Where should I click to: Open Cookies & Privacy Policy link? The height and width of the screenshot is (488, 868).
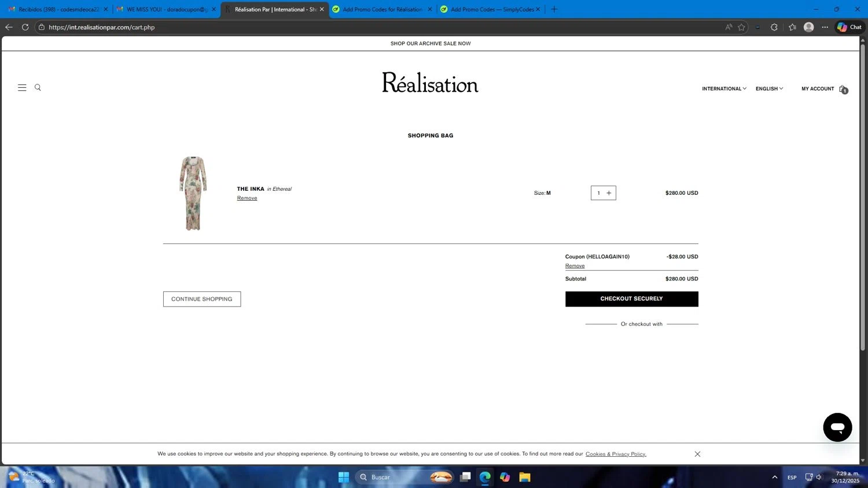pyautogui.click(x=616, y=454)
